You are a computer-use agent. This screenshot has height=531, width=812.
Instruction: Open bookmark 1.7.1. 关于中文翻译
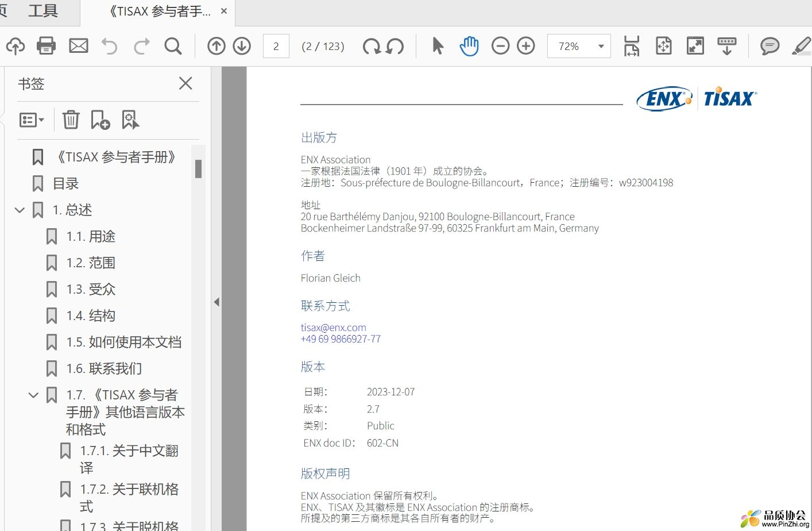tap(129, 459)
